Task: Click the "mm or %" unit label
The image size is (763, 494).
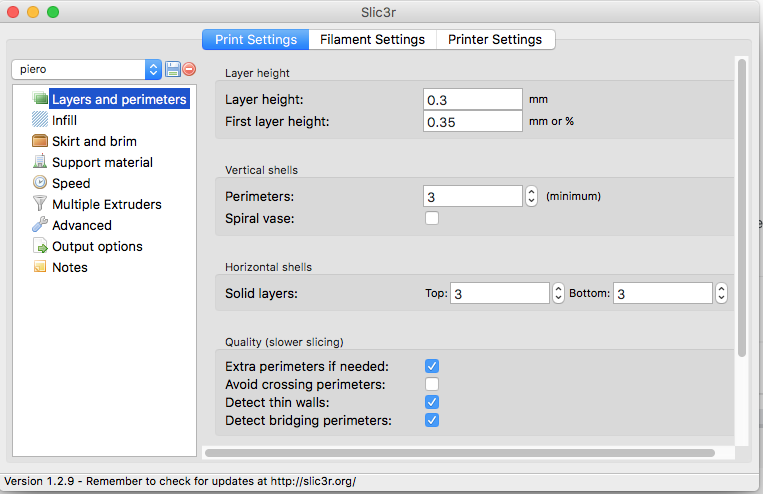Action: coord(551,121)
